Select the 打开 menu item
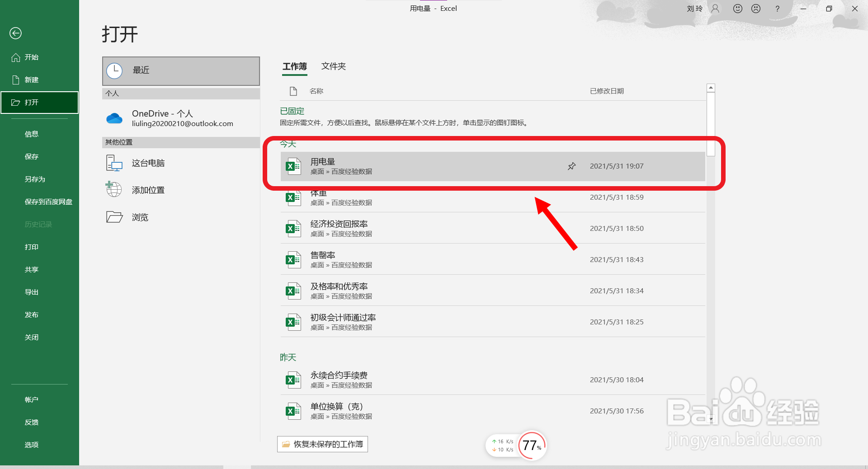The width and height of the screenshot is (868, 469). tap(39, 103)
